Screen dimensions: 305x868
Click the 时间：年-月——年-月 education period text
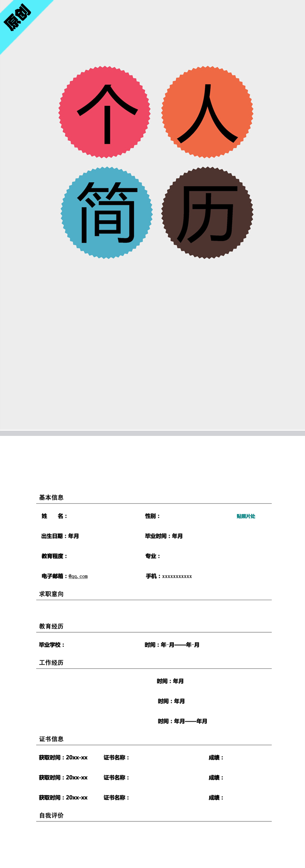172,645
